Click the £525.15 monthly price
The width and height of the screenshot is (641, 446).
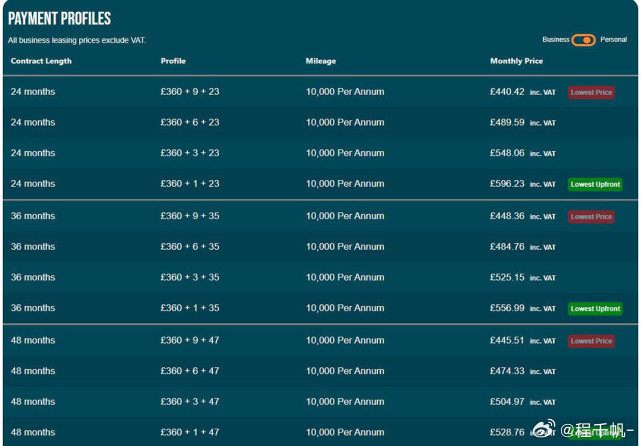click(x=507, y=277)
